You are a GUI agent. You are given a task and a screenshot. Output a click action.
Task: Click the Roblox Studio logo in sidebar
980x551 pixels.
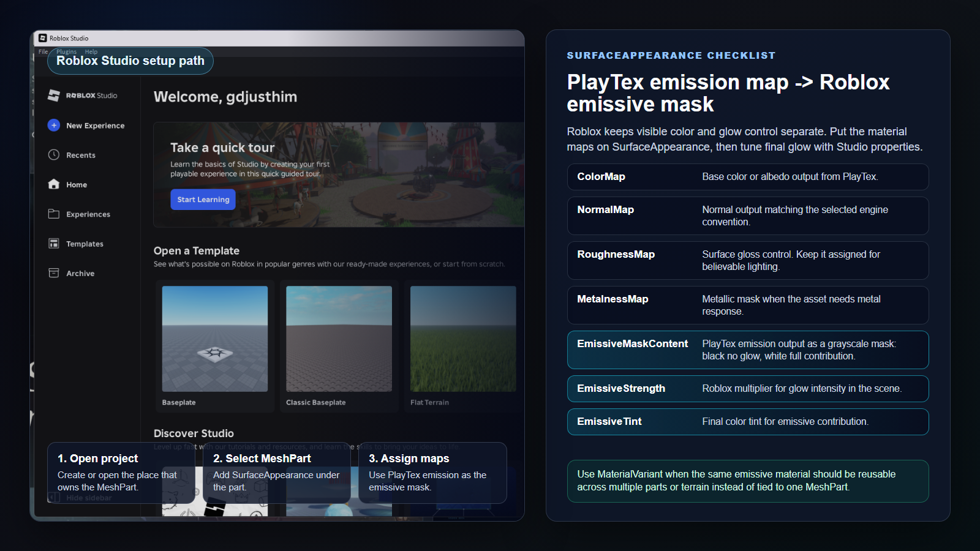pyautogui.click(x=83, y=96)
